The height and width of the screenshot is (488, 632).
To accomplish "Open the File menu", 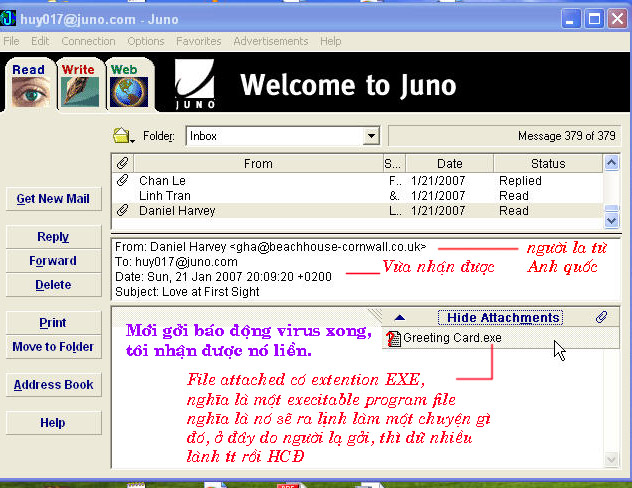I will pos(11,41).
